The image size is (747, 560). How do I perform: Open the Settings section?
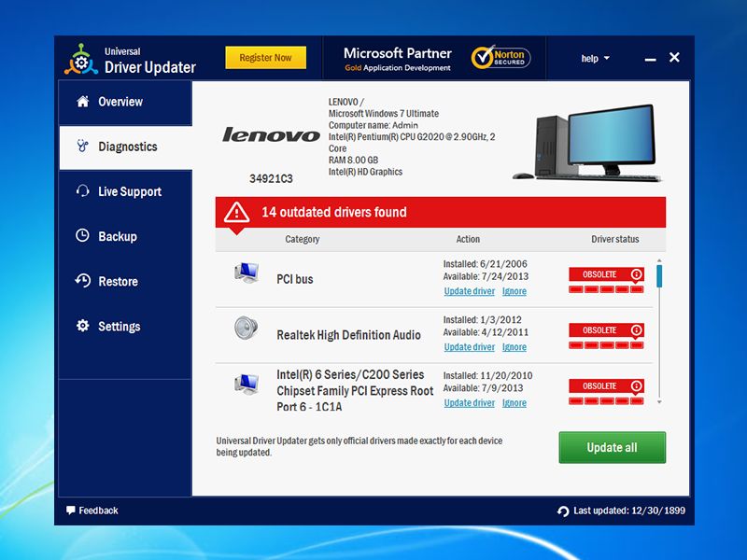[119, 327]
